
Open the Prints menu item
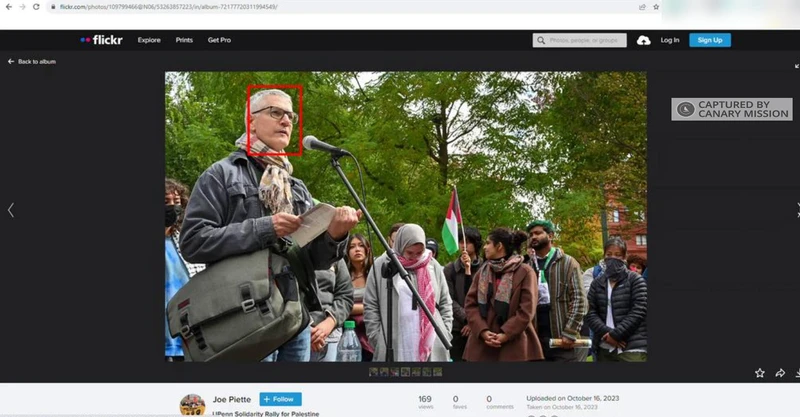pyautogui.click(x=184, y=40)
